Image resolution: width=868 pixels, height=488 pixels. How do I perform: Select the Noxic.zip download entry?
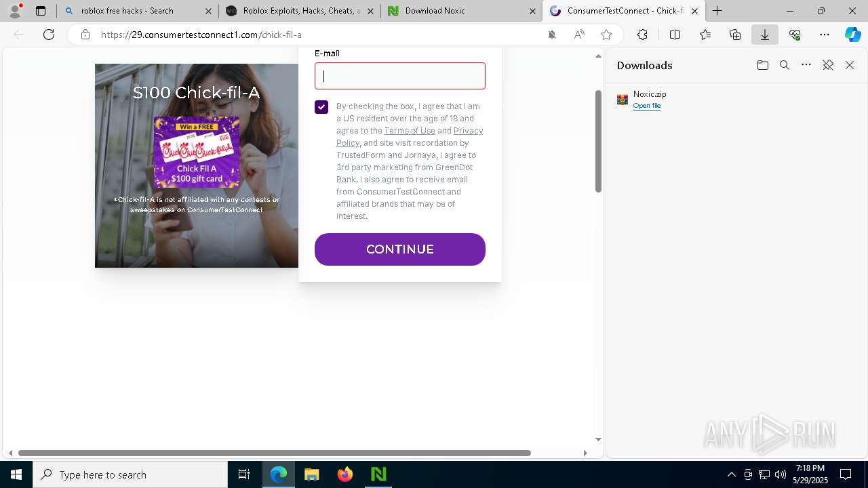[x=736, y=100]
